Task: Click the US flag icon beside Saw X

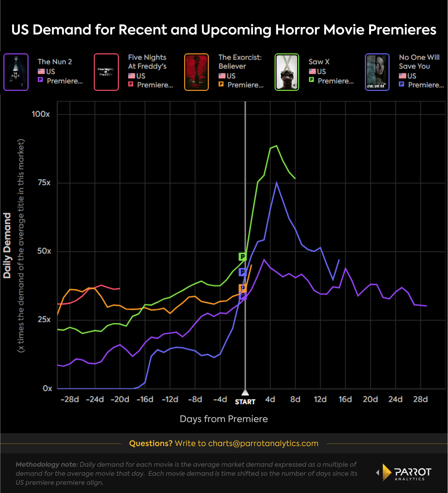Action: pos(313,71)
